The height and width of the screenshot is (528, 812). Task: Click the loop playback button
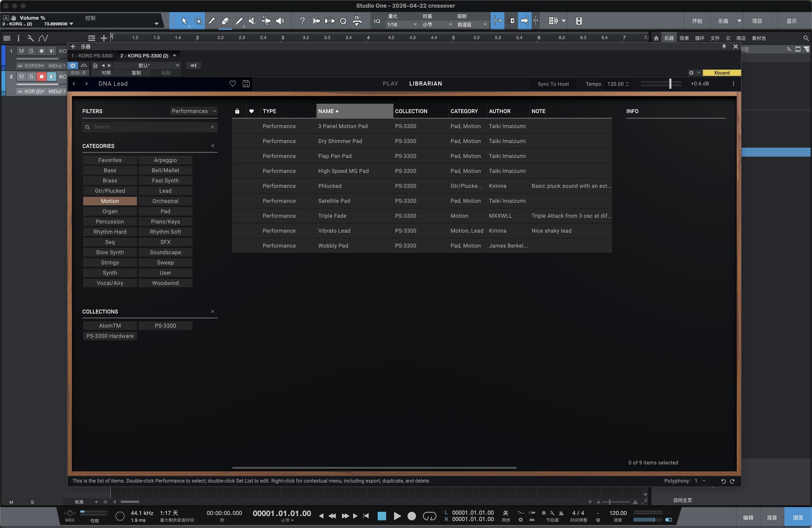click(x=429, y=516)
